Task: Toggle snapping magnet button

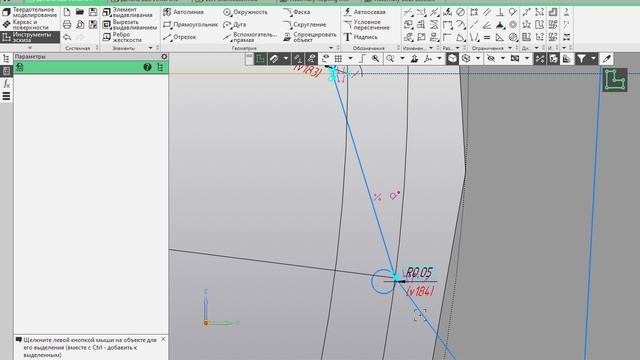Action: (274, 59)
